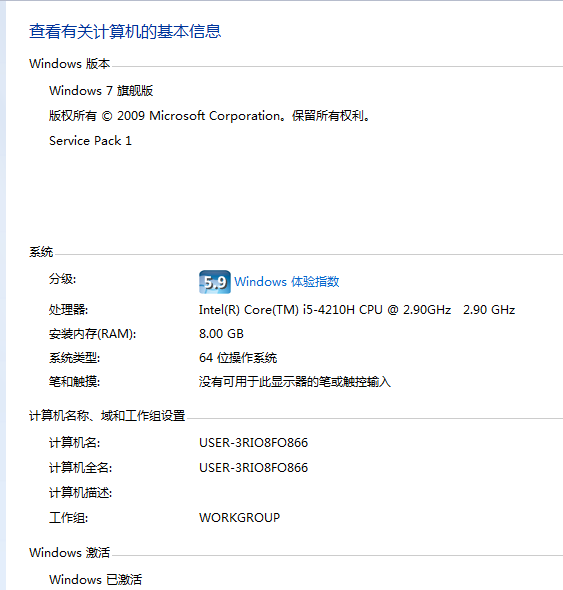Select the Service Pack 1 text

tap(90, 141)
